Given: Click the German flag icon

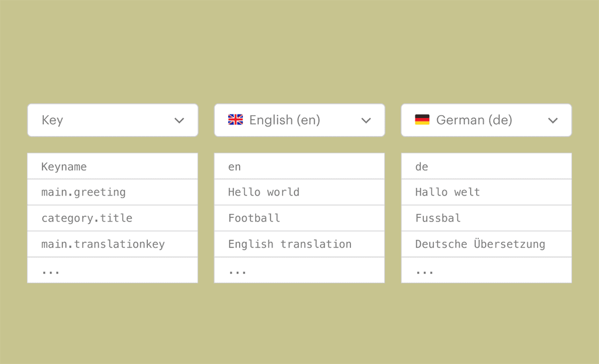Looking at the screenshot, I should [x=422, y=120].
